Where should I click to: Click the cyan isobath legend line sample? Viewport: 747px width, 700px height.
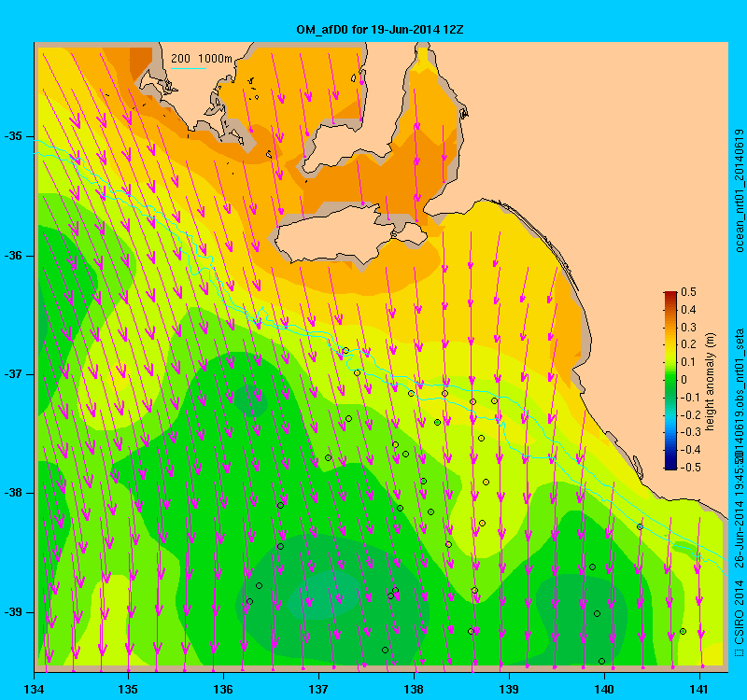tap(189, 68)
